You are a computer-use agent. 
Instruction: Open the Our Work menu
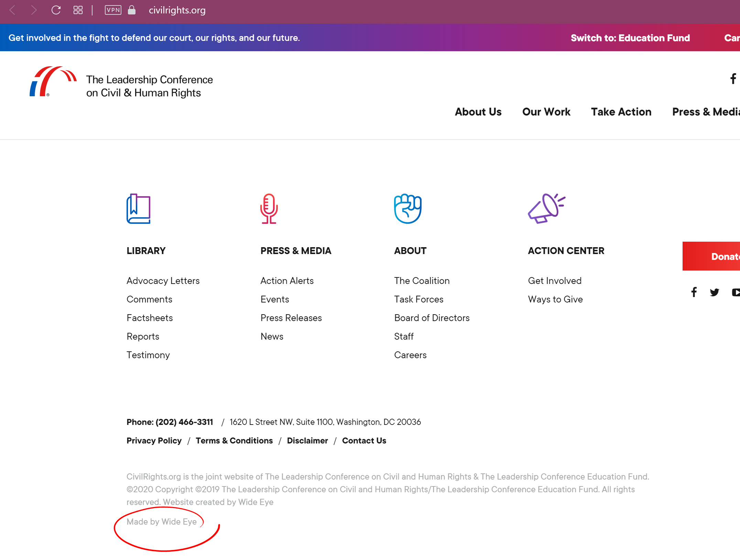coord(546,112)
